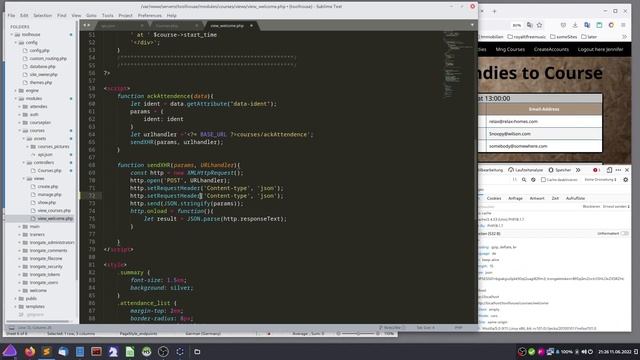Open the File menu in Sublime Text
Viewport: 640px width, 360px height.
11,16
